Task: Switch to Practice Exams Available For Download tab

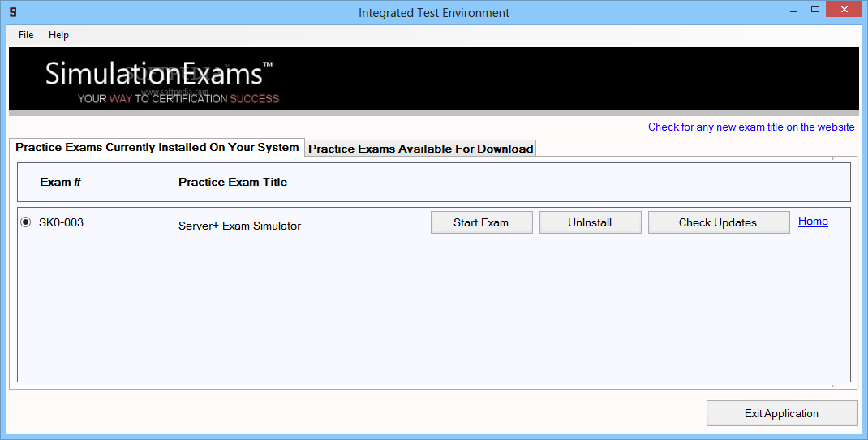Action: tap(420, 149)
